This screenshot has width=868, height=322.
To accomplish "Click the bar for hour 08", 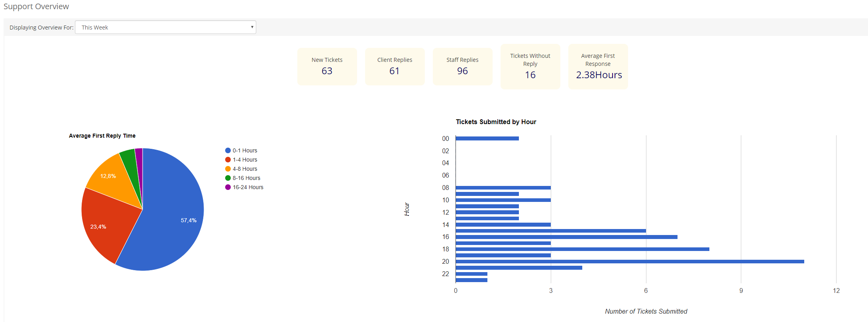I will tap(503, 188).
